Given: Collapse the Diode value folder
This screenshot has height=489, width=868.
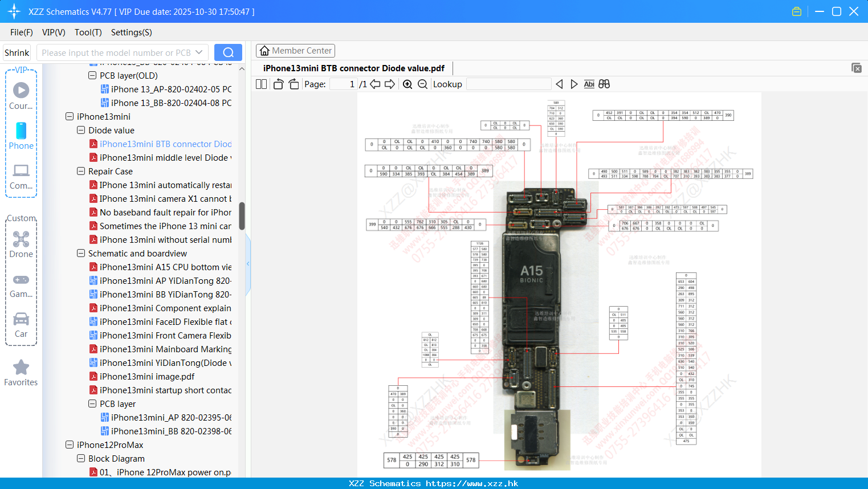Looking at the screenshot, I should tap(81, 130).
